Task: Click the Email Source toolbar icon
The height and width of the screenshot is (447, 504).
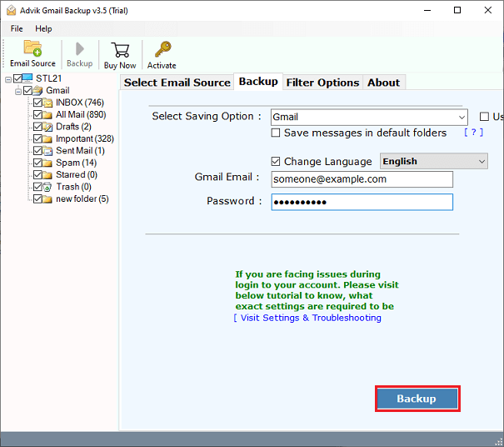Action: point(32,48)
